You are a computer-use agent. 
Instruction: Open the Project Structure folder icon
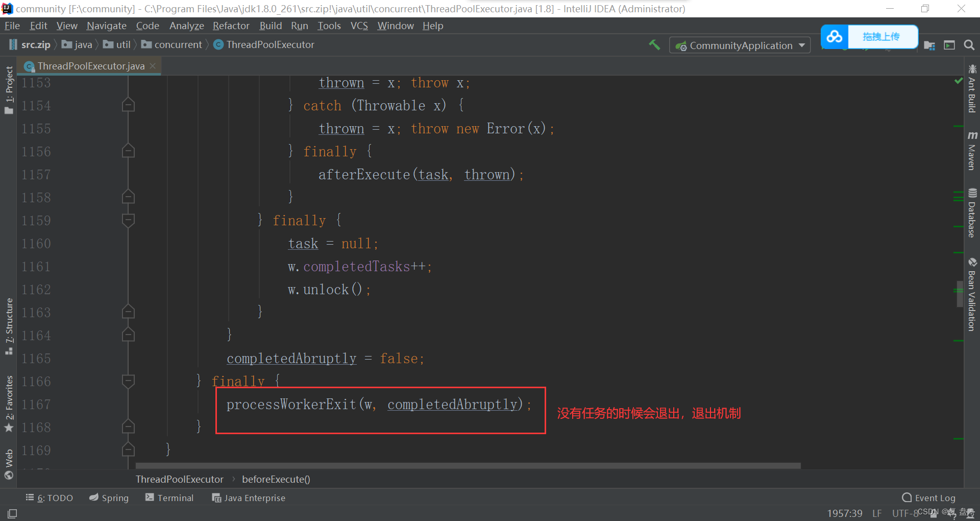[929, 45]
